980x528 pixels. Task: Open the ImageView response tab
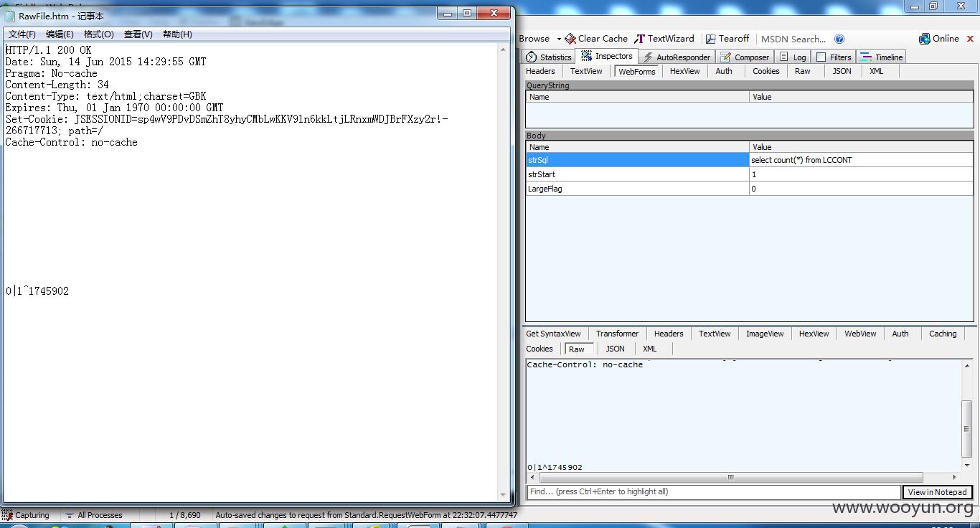coord(765,334)
